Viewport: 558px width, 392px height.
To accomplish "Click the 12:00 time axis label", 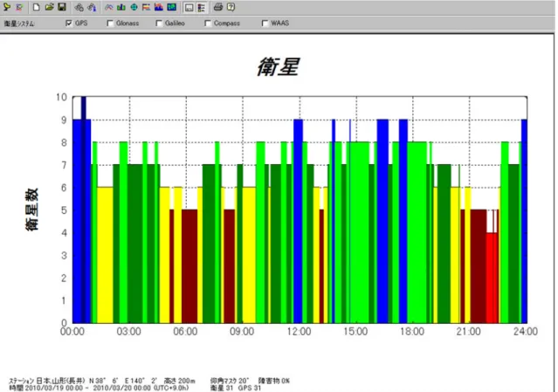I will (x=299, y=332).
